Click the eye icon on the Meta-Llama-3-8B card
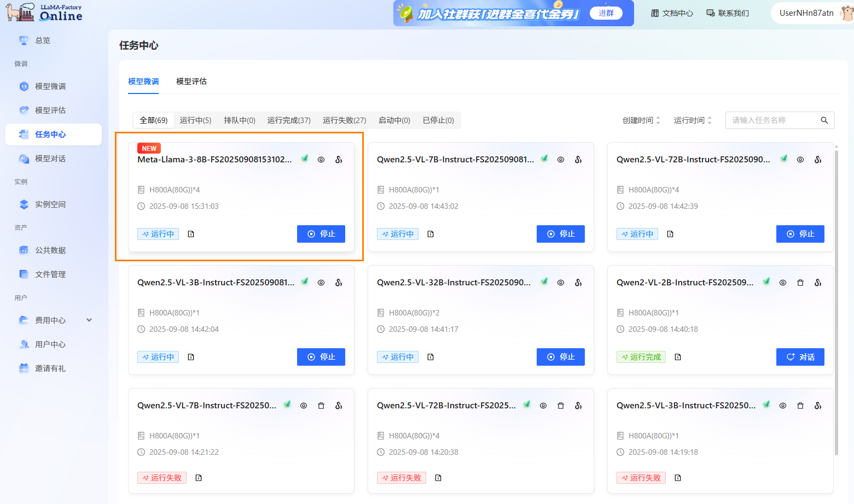Viewport: 854px width, 504px height. [x=321, y=160]
